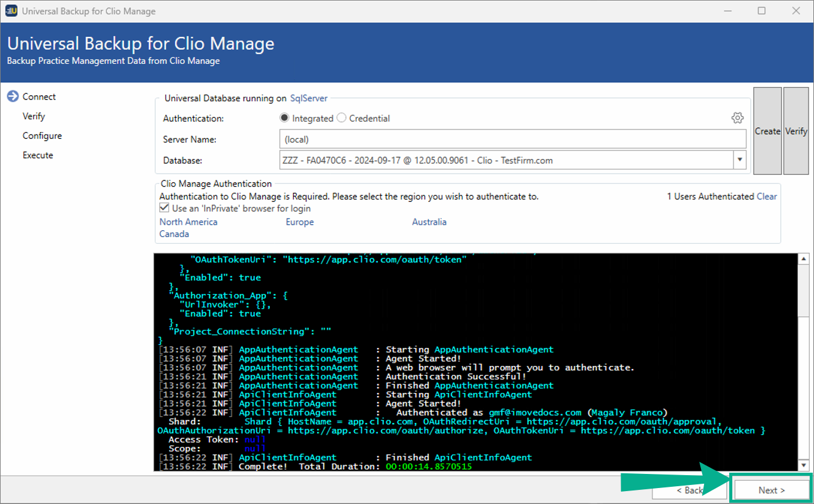This screenshot has width=814, height=504.
Task: Click the gmf@imovedocs.com email in log
Action: [535, 413]
